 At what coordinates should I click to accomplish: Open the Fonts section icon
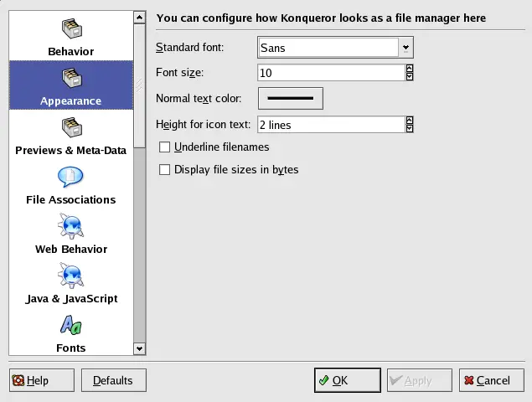point(71,325)
